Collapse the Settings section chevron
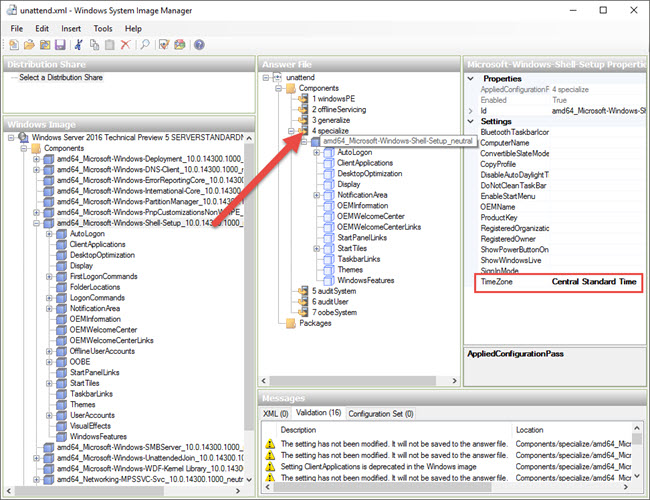The image size is (650, 500). [x=471, y=121]
